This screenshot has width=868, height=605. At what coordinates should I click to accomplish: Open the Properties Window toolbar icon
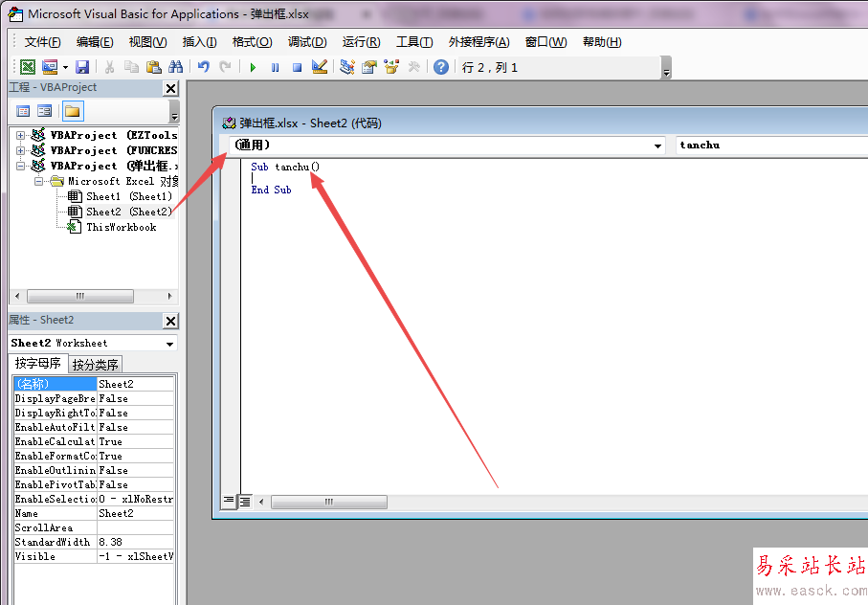[x=369, y=67]
